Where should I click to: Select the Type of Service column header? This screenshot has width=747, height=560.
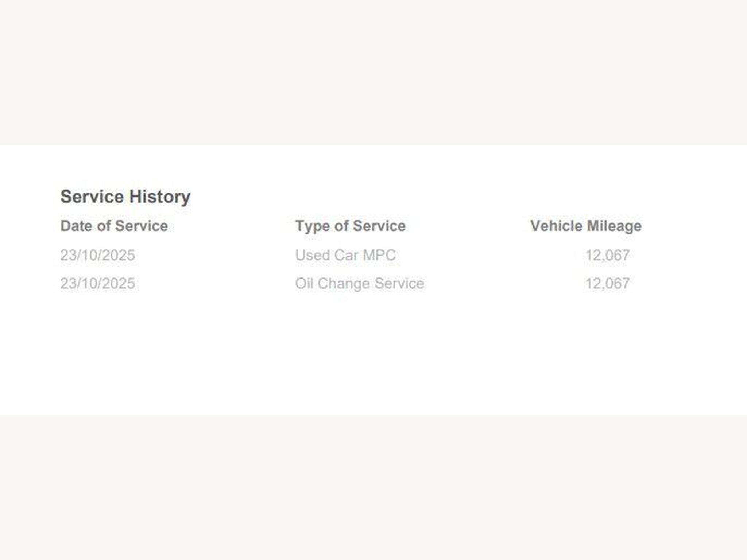tap(350, 226)
